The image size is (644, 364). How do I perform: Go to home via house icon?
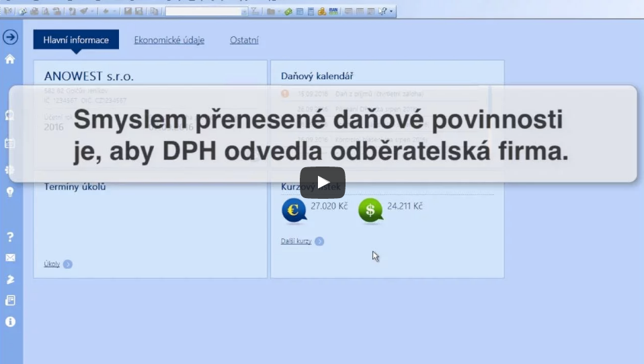[x=10, y=58]
